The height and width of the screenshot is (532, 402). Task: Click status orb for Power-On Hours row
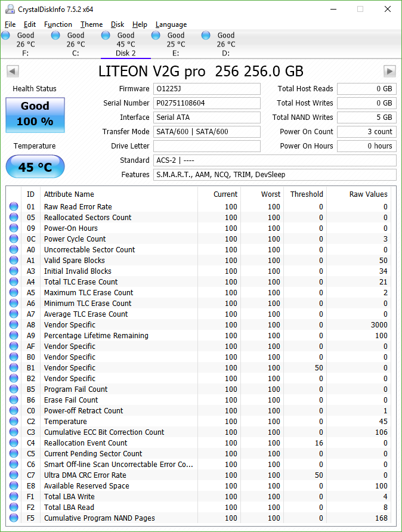pyautogui.click(x=14, y=228)
